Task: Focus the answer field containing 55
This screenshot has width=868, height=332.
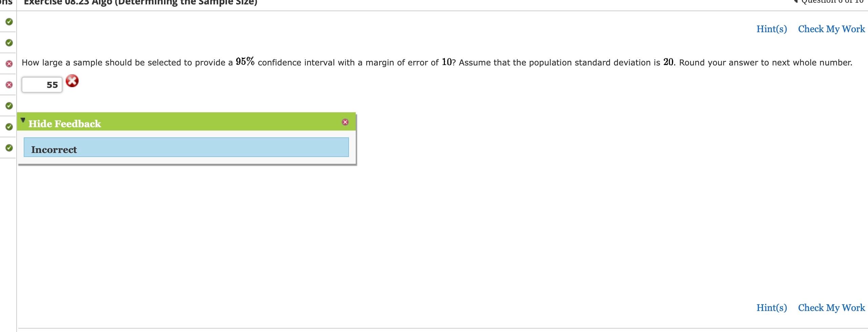Action: 42,85
